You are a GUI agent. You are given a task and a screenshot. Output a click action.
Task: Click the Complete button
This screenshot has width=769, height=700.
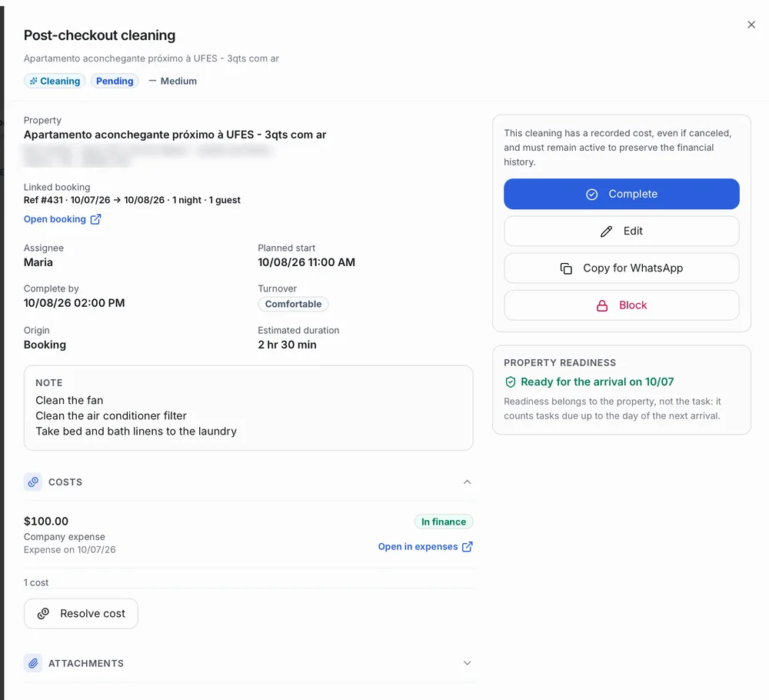pyautogui.click(x=621, y=194)
